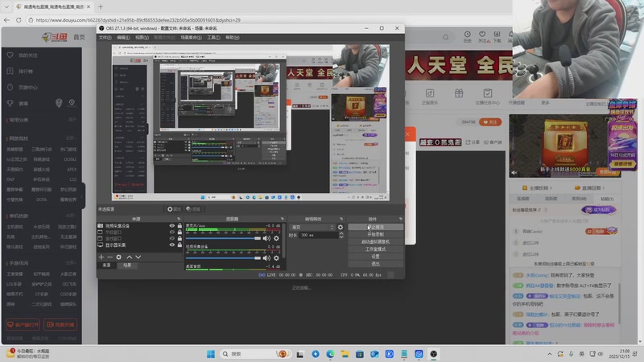Adjust 视频采集设备 mixer volume slider
This screenshot has width=644, height=362.
tap(223, 258)
